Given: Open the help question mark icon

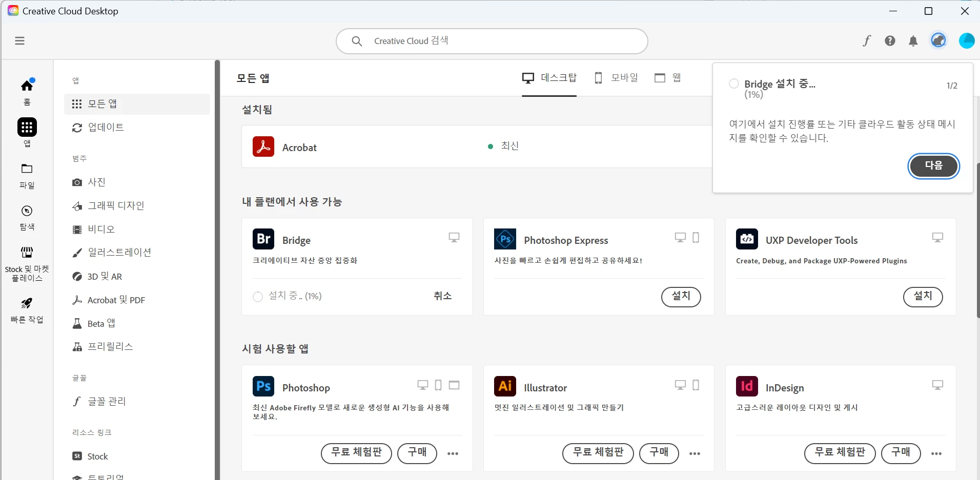Looking at the screenshot, I should pos(890,41).
